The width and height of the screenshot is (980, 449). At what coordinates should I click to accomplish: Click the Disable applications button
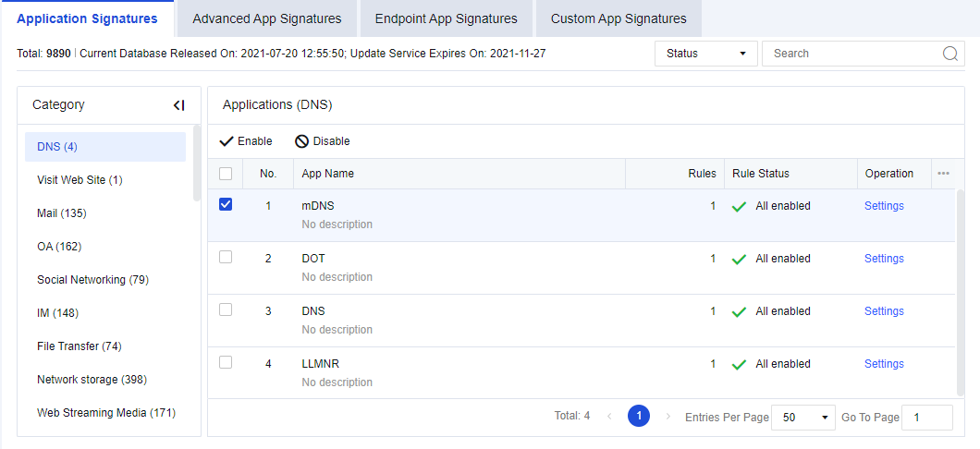323,141
